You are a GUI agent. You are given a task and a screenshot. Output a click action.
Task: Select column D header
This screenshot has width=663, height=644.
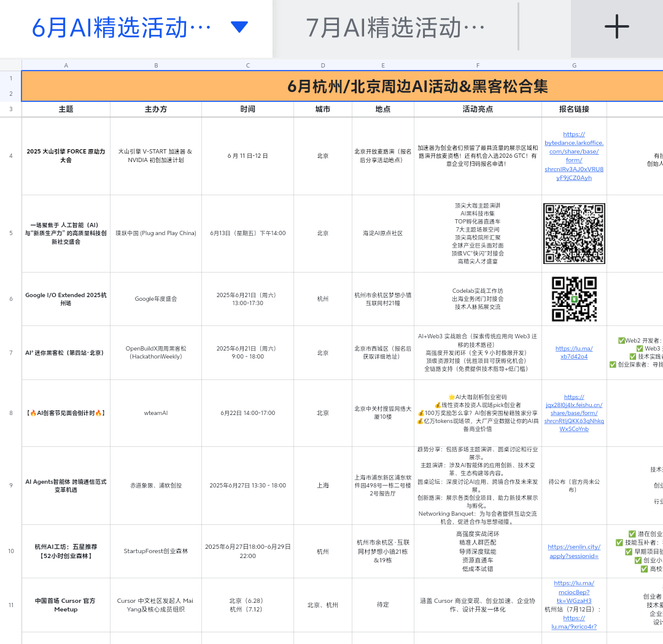(x=323, y=65)
